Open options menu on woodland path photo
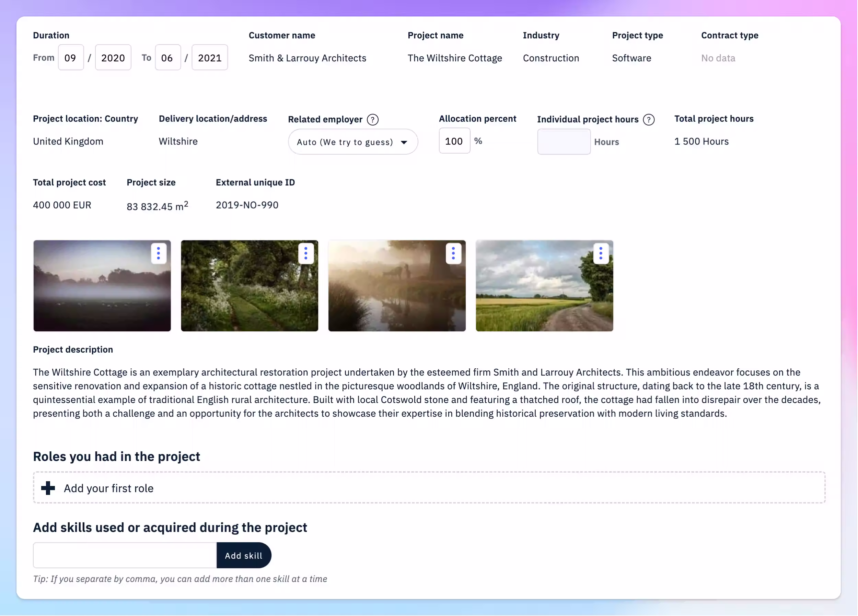The image size is (858, 616). coord(306,253)
